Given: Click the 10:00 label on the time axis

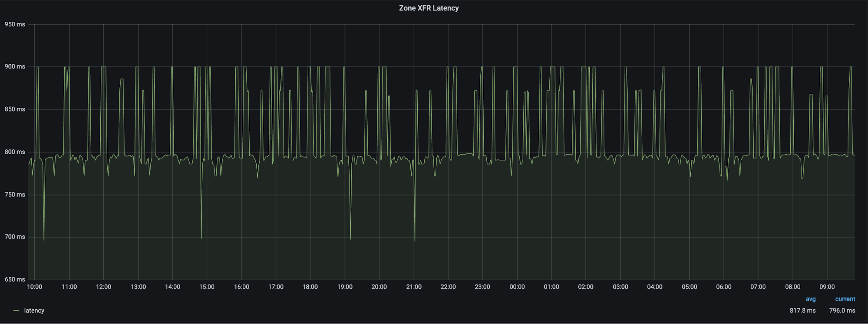Looking at the screenshot, I should coord(35,287).
